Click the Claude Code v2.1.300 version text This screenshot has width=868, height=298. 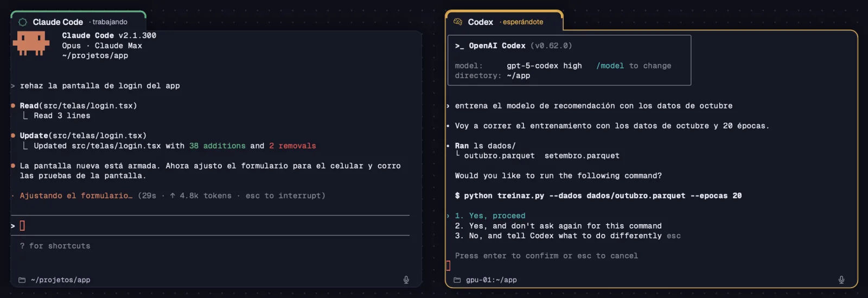(x=109, y=36)
